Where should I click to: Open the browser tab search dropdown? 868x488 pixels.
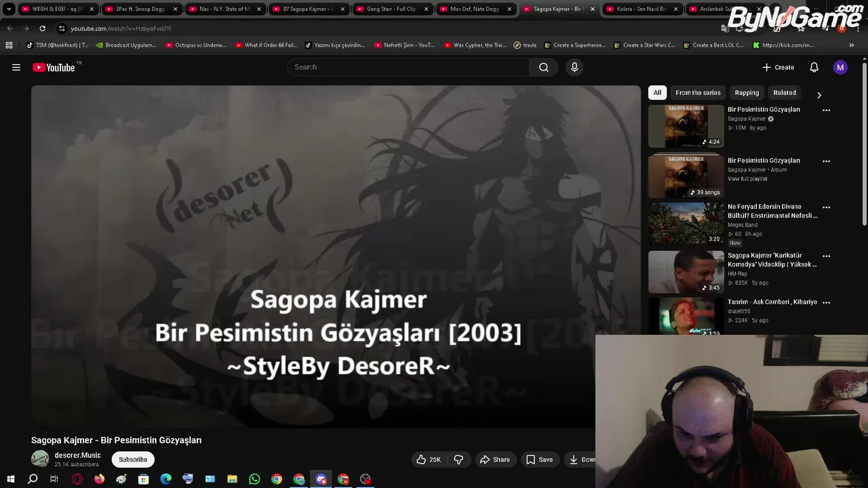(9, 9)
